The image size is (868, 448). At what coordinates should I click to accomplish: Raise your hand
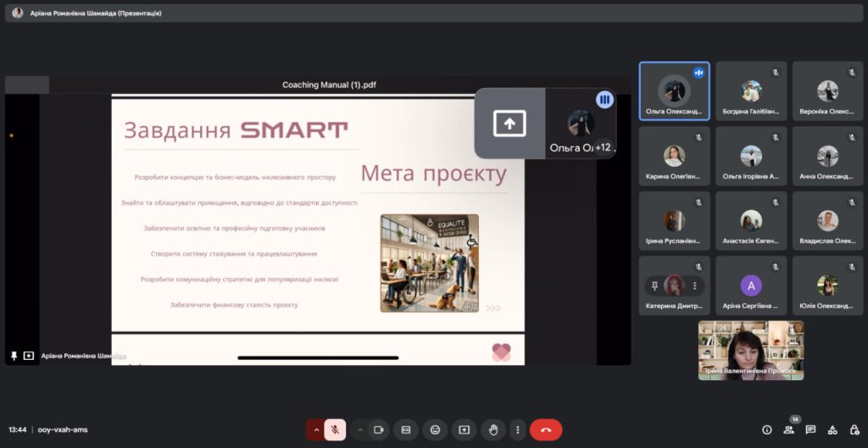[492, 429]
